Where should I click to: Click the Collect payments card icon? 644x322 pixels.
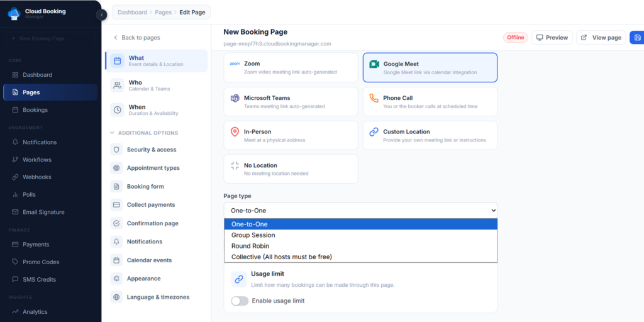[116, 205]
